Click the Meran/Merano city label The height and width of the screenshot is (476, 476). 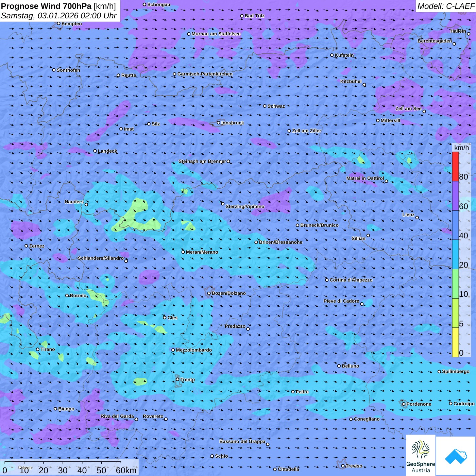202,252
